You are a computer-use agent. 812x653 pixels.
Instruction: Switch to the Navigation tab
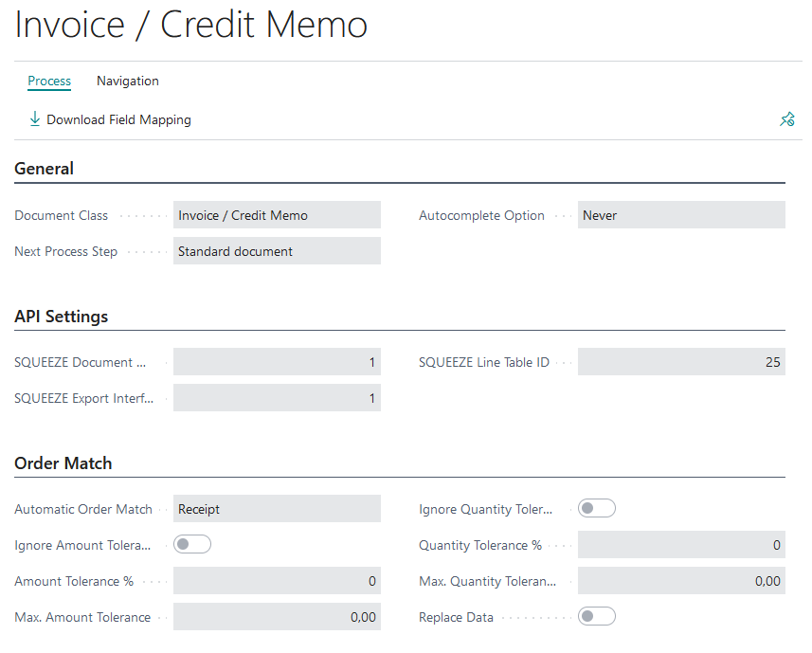click(x=128, y=82)
